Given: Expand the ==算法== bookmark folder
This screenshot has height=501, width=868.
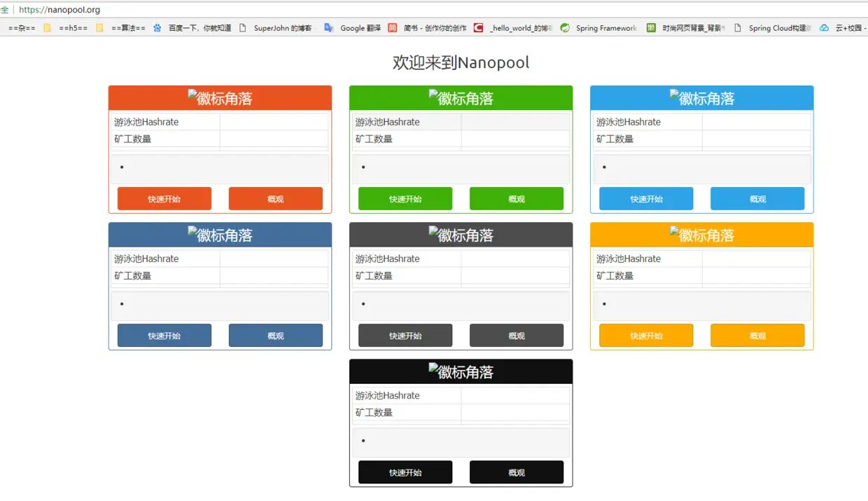Looking at the screenshot, I should point(120,28).
